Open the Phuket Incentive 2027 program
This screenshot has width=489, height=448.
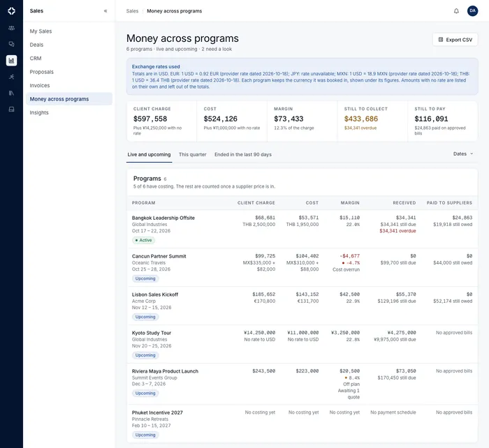157,412
